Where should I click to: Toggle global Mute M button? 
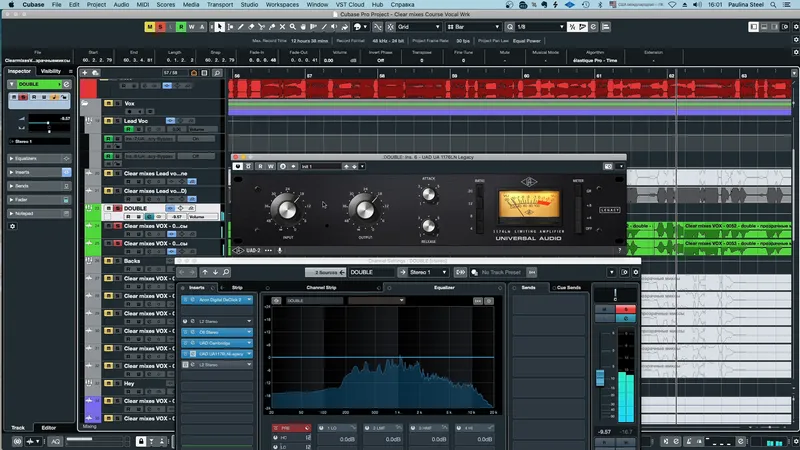point(149,27)
